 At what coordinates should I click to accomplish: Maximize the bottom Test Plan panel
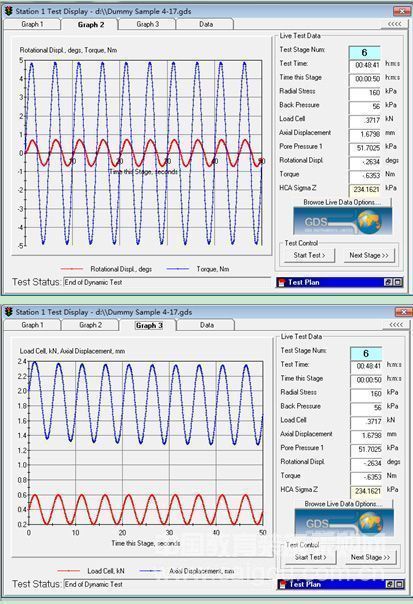click(x=399, y=584)
